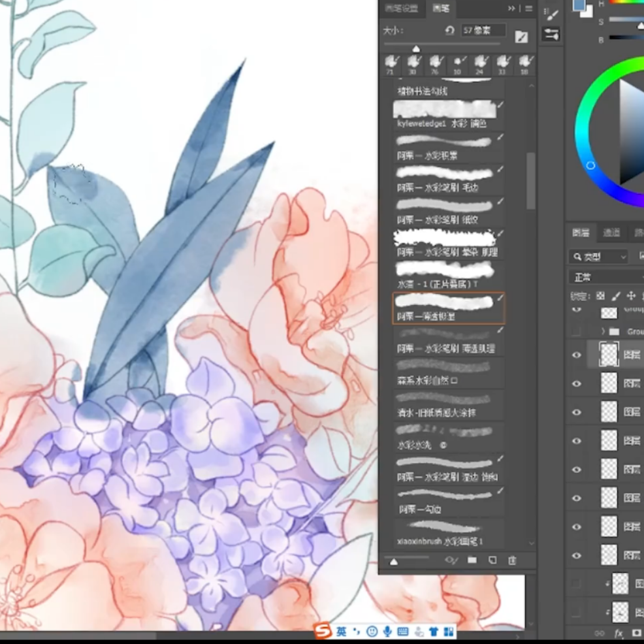This screenshot has width=644, height=644.
Task: Select recent brush preset numbered 18
Action: (x=525, y=65)
